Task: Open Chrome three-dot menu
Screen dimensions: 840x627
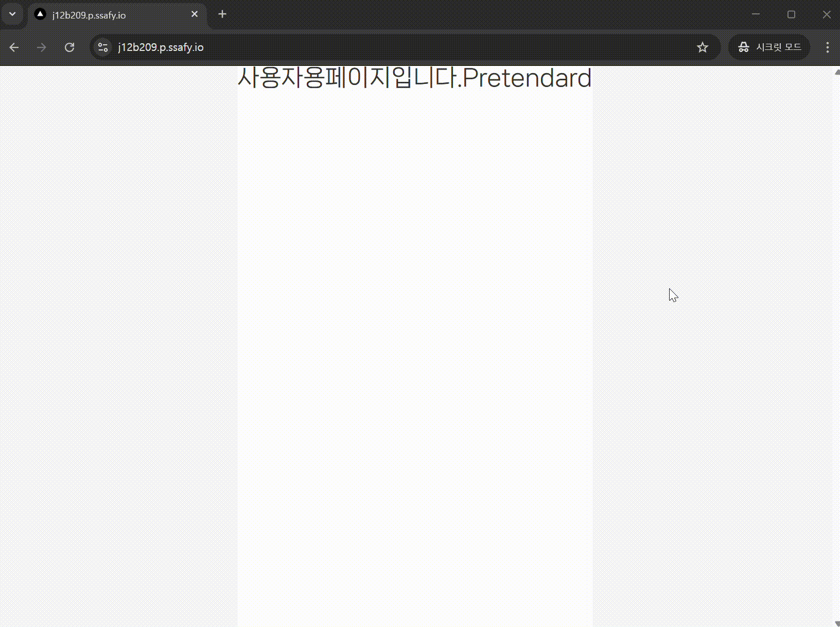Action: (x=828, y=47)
